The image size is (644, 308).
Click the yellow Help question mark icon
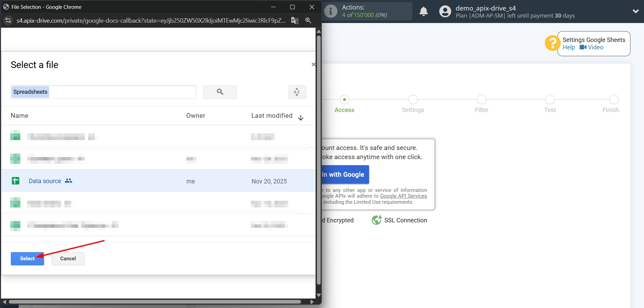[x=552, y=43]
